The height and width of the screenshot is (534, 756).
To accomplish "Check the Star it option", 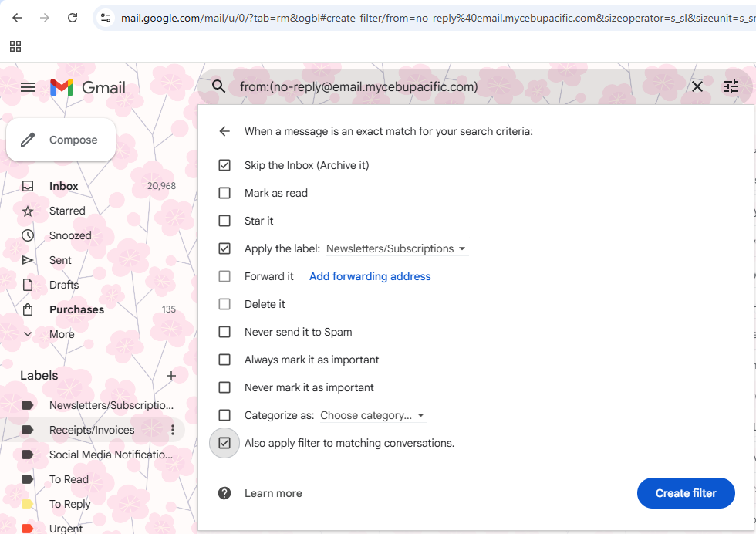I will tap(224, 221).
